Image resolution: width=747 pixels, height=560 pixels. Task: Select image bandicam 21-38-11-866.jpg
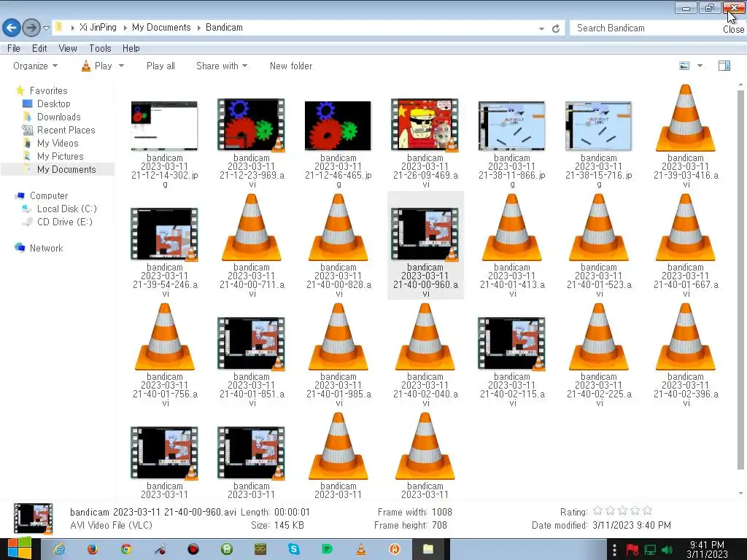coord(511,125)
